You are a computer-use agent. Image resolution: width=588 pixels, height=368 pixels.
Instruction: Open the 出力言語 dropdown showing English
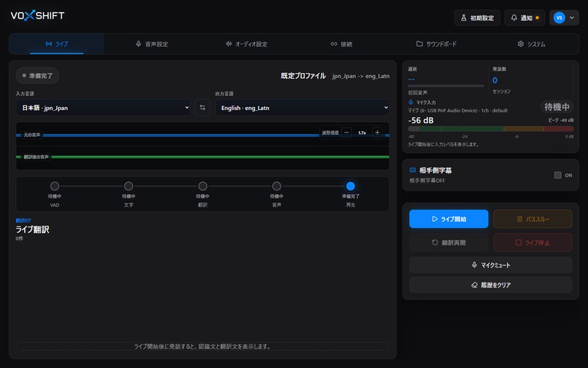point(302,108)
